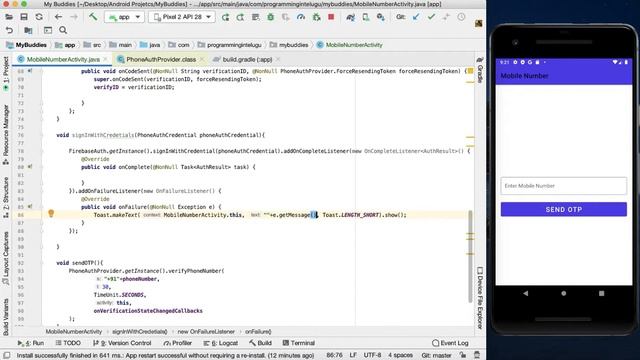The width and height of the screenshot is (640, 360).
Task: Rerun app with the green run icon
Action: coord(225,17)
